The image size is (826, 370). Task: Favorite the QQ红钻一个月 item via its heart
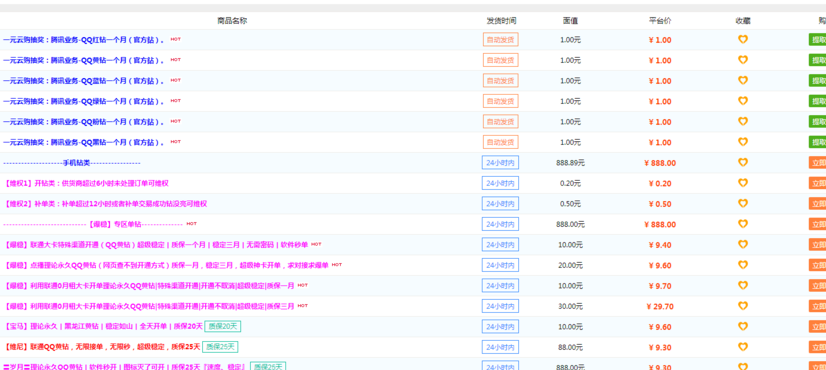(x=743, y=40)
